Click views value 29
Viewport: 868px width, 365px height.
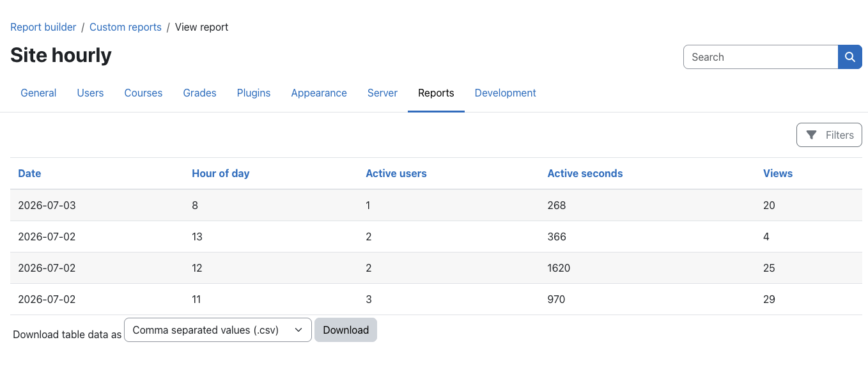click(769, 299)
